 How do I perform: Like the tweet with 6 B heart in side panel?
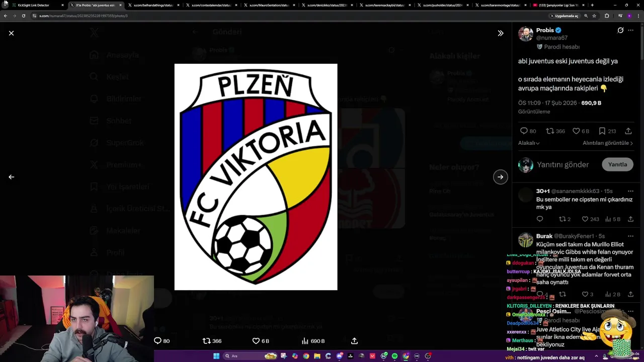click(x=581, y=131)
